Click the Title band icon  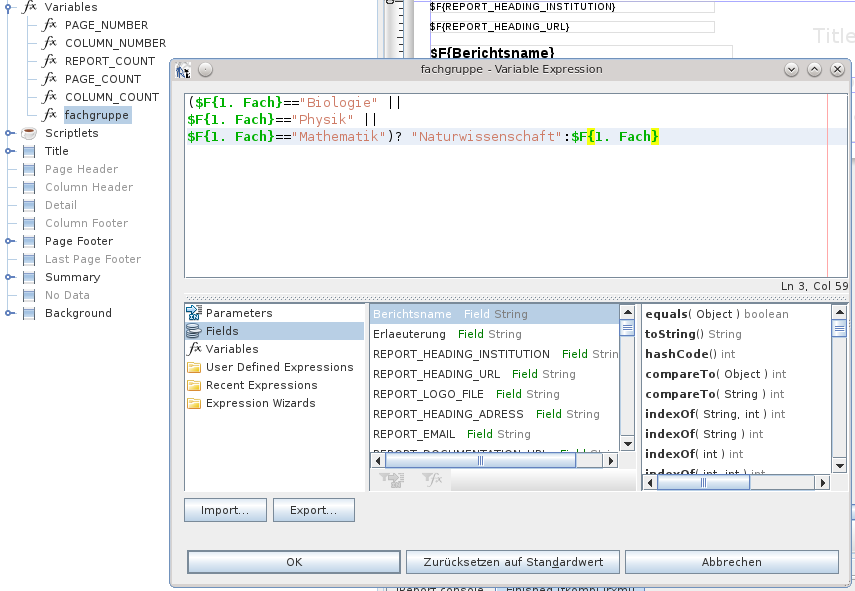(x=29, y=151)
